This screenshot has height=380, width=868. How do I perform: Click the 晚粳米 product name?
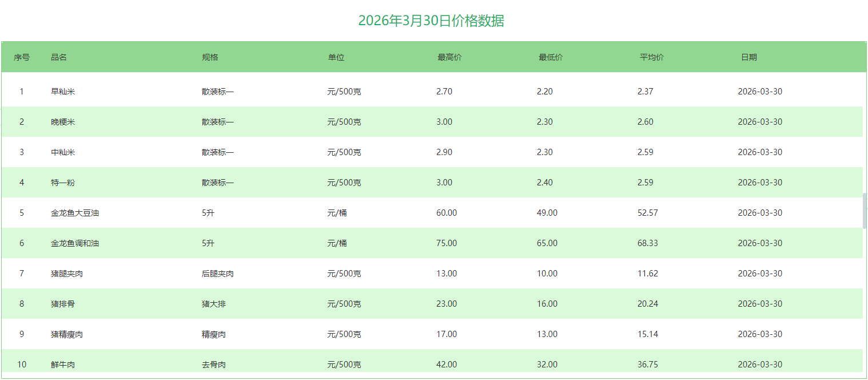point(63,122)
